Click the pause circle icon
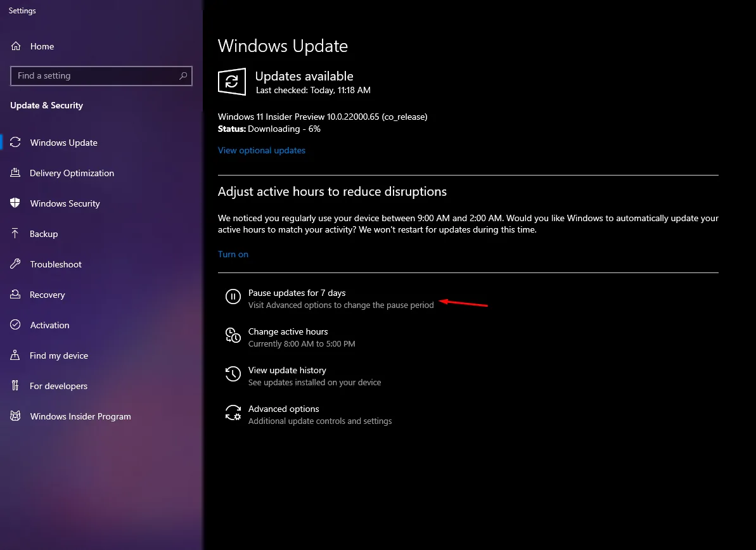The height and width of the screenshot is (550, 756). pyautogui.click(x=233, y=297)
